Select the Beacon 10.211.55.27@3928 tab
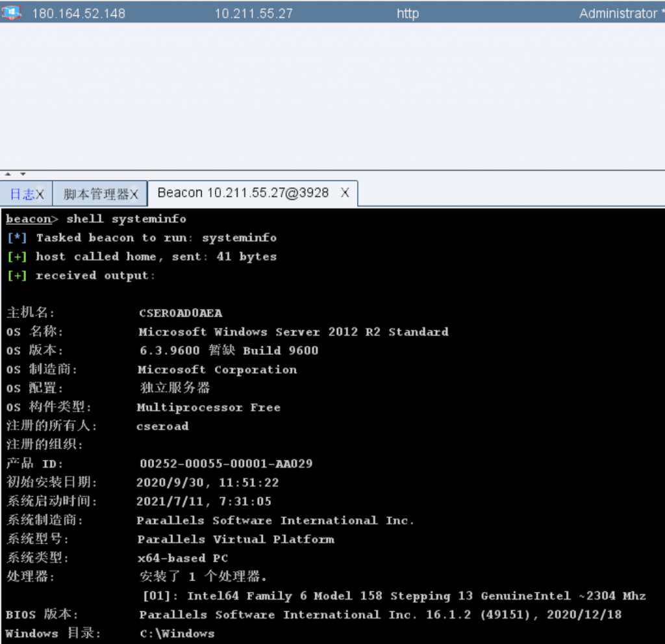665x644 pixels. pos(243,193)
